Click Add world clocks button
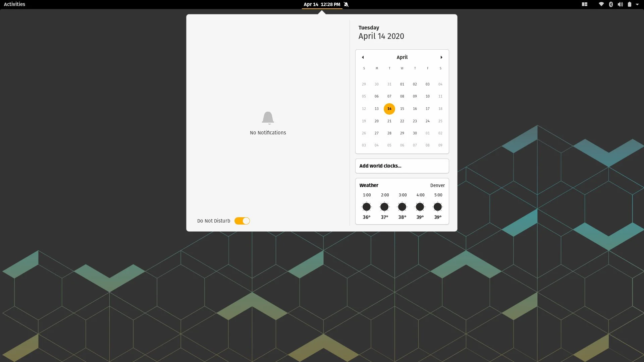 point(402,166)
